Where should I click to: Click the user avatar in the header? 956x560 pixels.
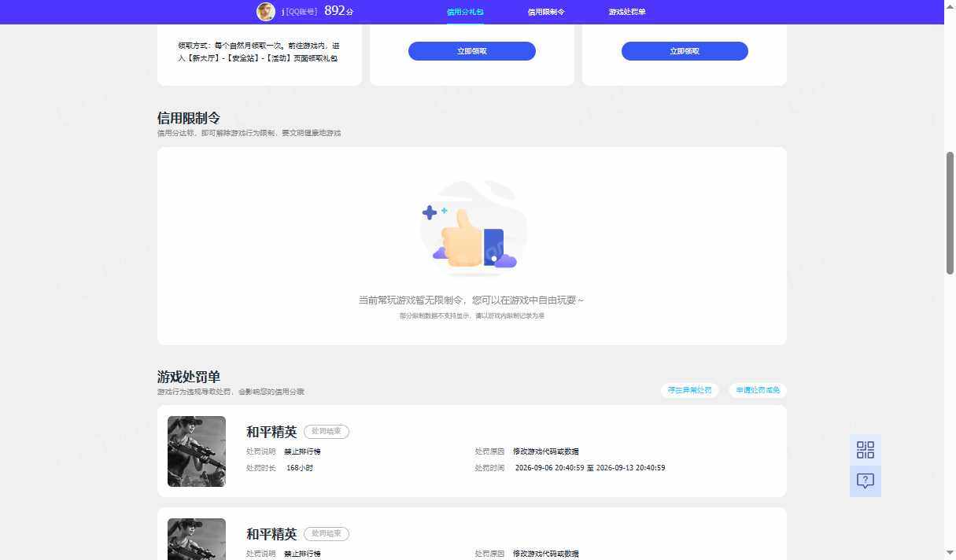266,11
